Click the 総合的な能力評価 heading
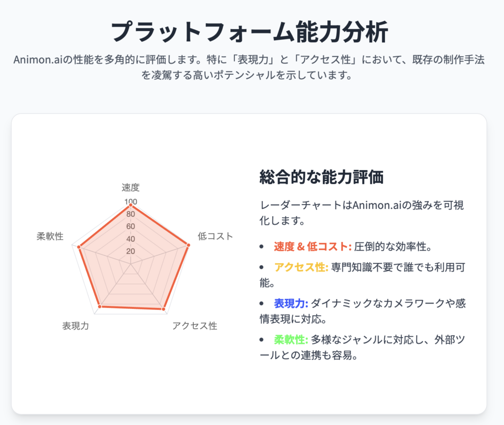The width and height of the screenshot is (504, 425). pyautogui.click(x=321, y=177)
